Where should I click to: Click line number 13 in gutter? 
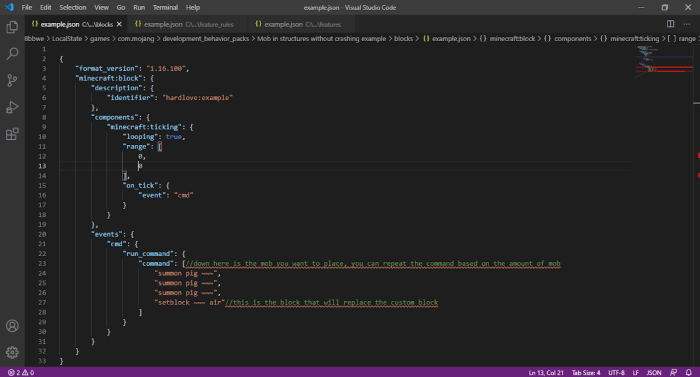click(x=42, y=166)
